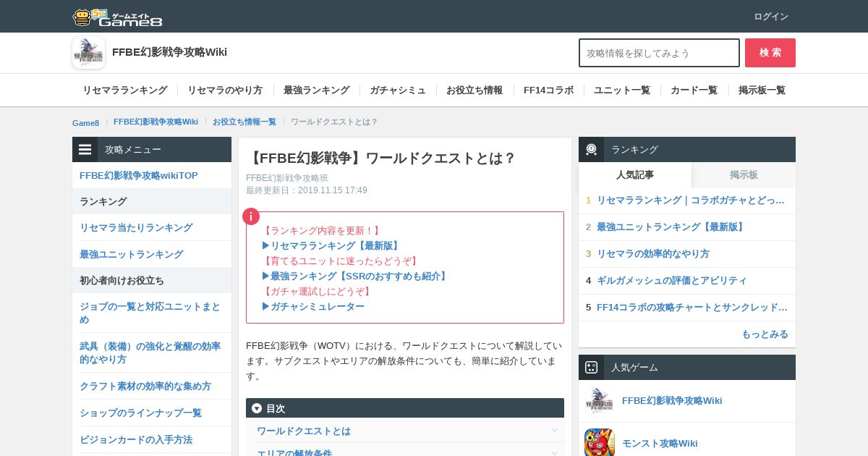The image size is (868, 456).
Task: Open モンスト攻略Wiki in 人気ゲーム list
Action: (660, 444)
